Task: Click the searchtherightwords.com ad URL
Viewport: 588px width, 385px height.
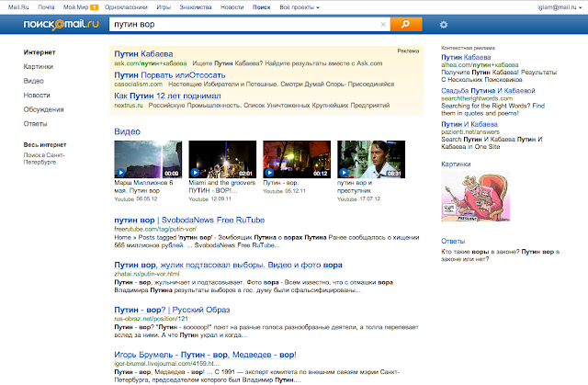Action: click(x=477, y=98)
